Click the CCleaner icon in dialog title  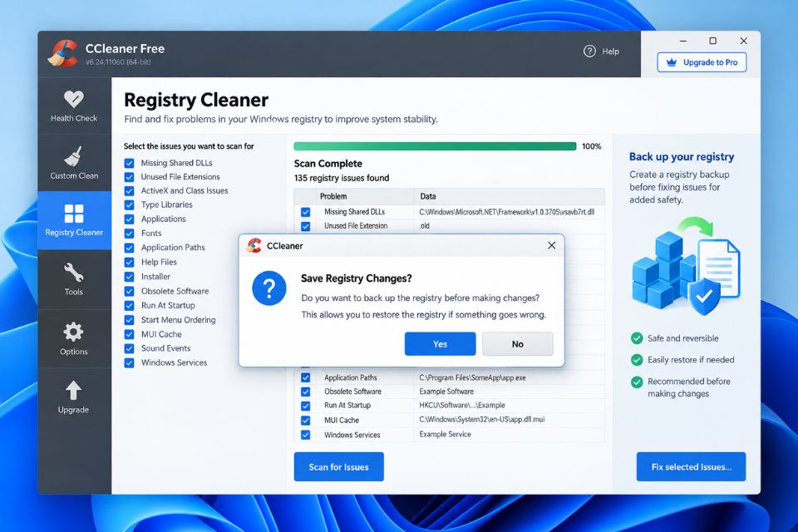click(254, 245)
